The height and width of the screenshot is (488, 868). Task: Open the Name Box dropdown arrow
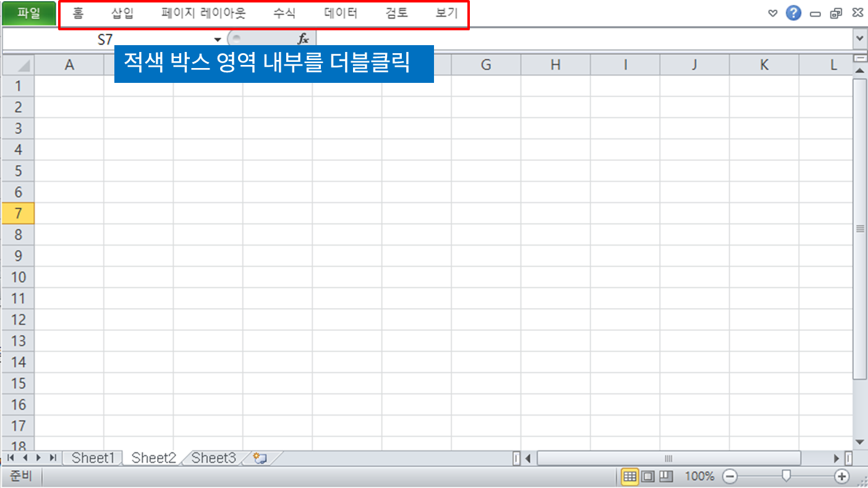[x=218, y=40]
